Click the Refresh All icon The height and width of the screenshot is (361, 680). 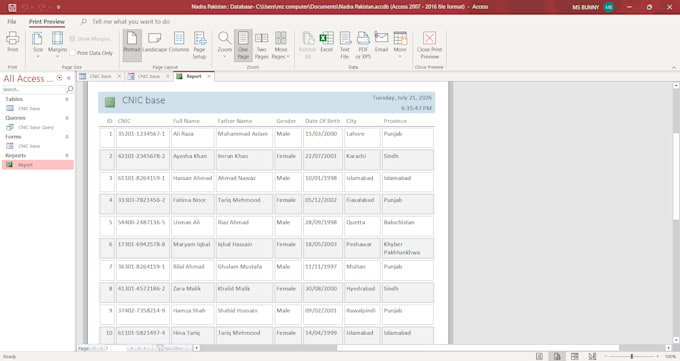click(x=307, y=45)
